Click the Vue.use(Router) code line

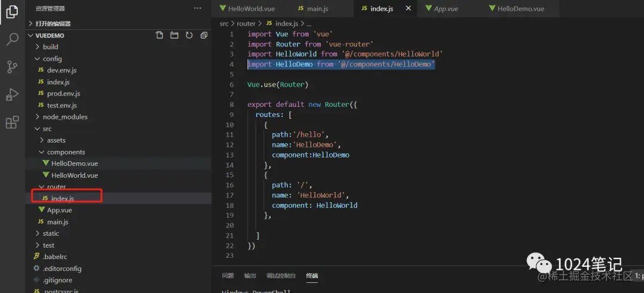[278, 85]
